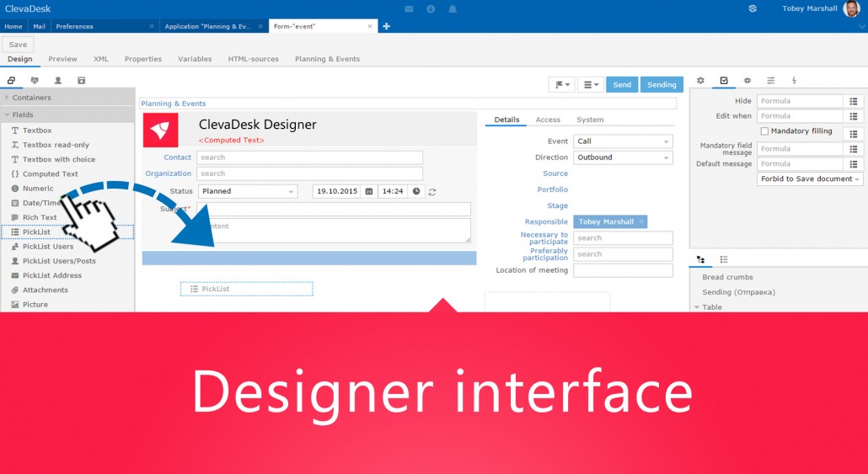Open Tobey Marshall's profile avatar
The image size is (868, 474).
[851, 8]
